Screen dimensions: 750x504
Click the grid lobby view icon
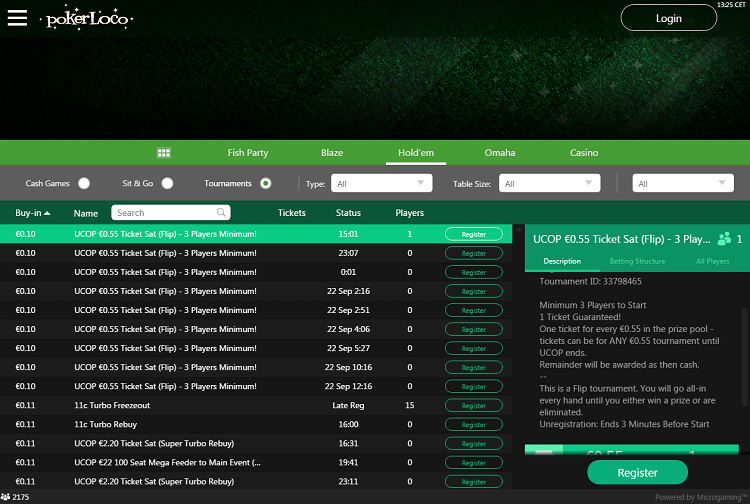pyautogui.click(x=164, y=153)
